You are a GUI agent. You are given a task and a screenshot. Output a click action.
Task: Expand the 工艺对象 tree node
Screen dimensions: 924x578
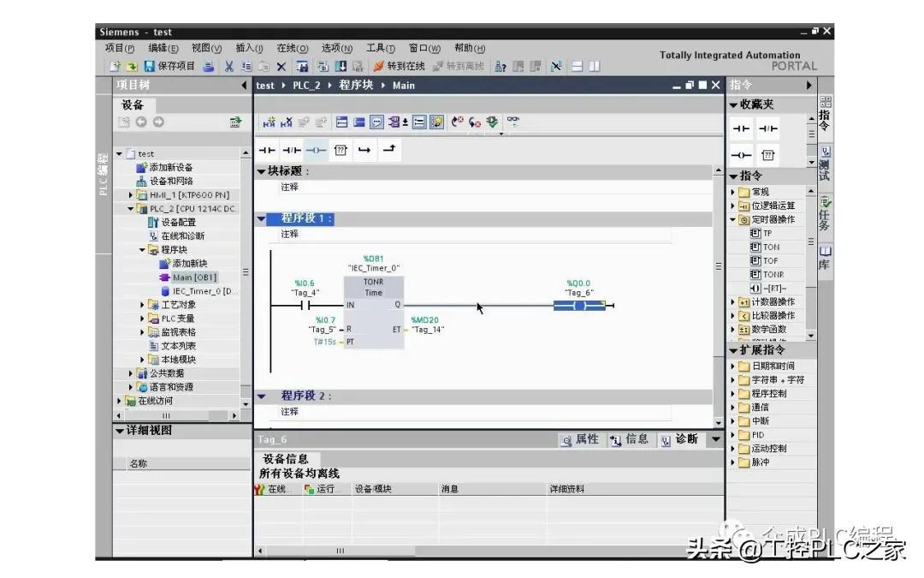(x=142, y=305)
